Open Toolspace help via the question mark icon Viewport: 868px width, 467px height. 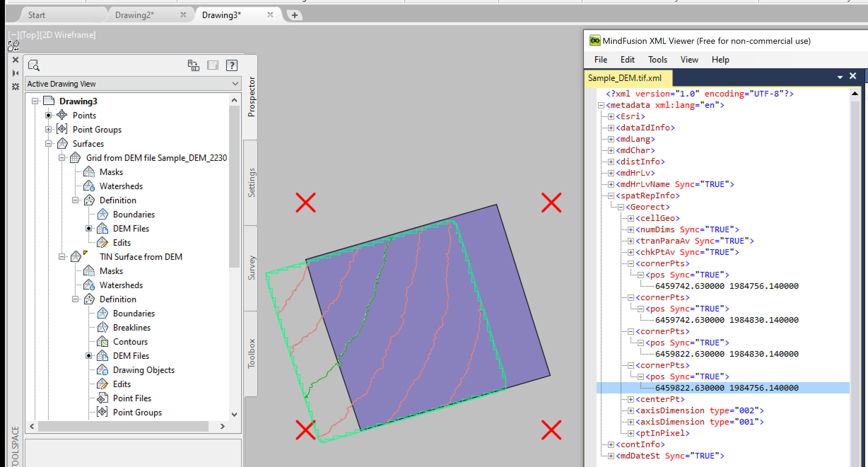[x=232, y=65]
